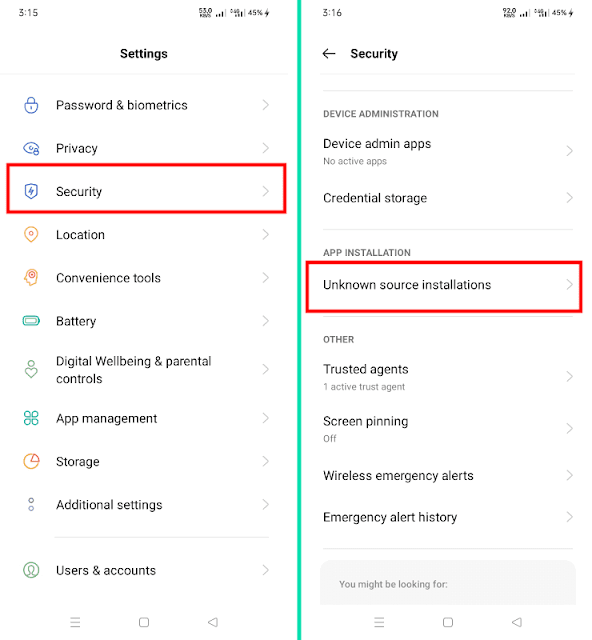Image resolution: width=592 pixels, height=640 pixels.
Task: Open Credential storage
Action: [x=448, y=198]
